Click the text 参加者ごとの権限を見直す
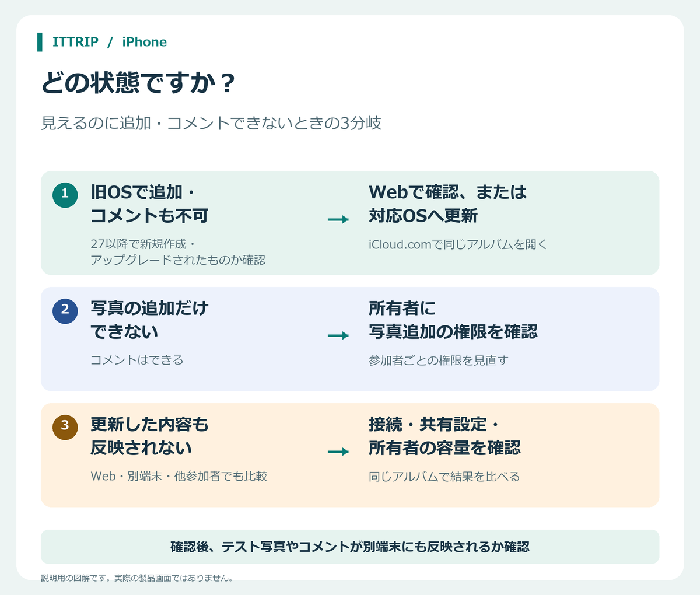 coord(439,360)
